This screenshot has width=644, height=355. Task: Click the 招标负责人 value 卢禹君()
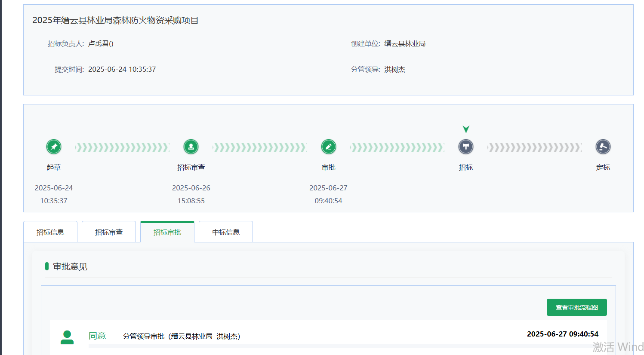tap(101, 43)
